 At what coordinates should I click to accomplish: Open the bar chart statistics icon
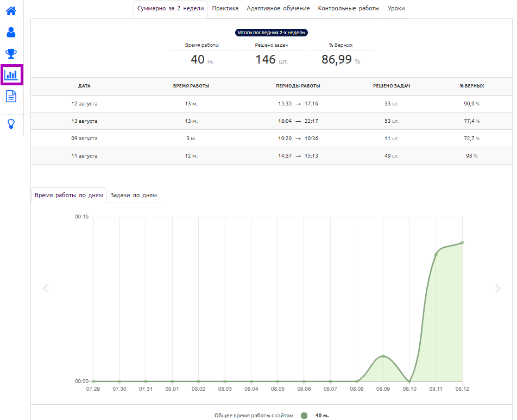point(11,74)
